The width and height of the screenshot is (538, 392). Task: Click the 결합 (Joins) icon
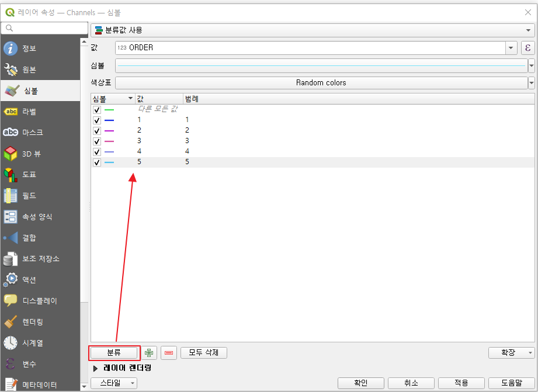click(11, 238)
